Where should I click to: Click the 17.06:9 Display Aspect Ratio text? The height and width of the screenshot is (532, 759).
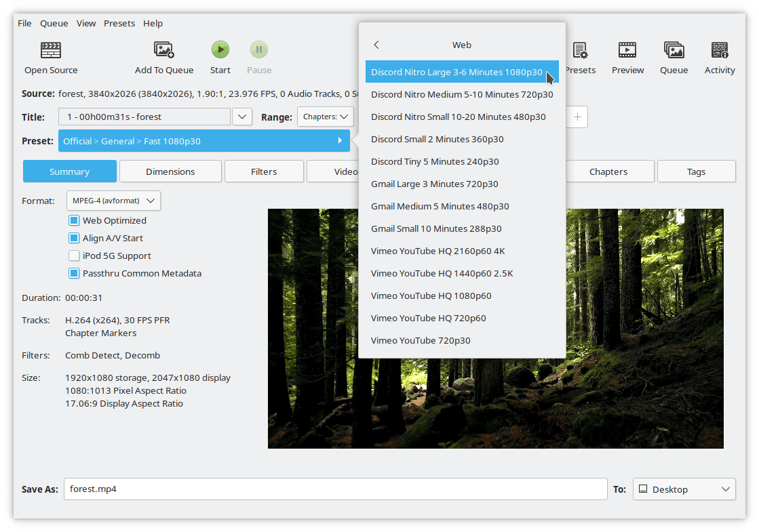[124, 403]
